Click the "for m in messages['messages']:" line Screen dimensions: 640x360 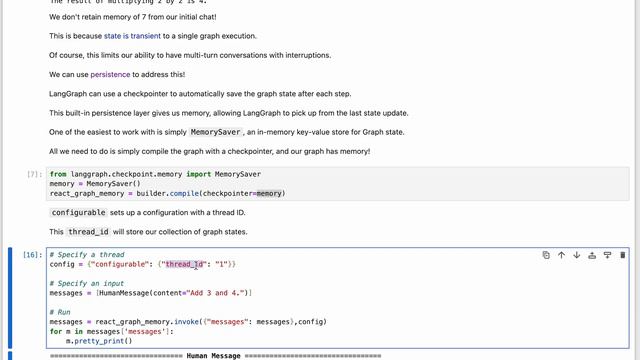[x=112, y=331]
